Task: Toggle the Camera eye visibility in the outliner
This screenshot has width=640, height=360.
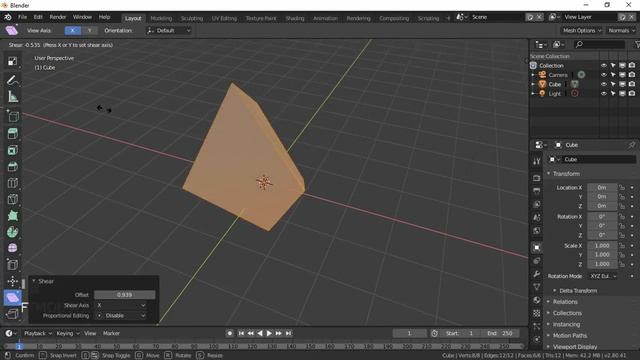Action: [603, 75]
